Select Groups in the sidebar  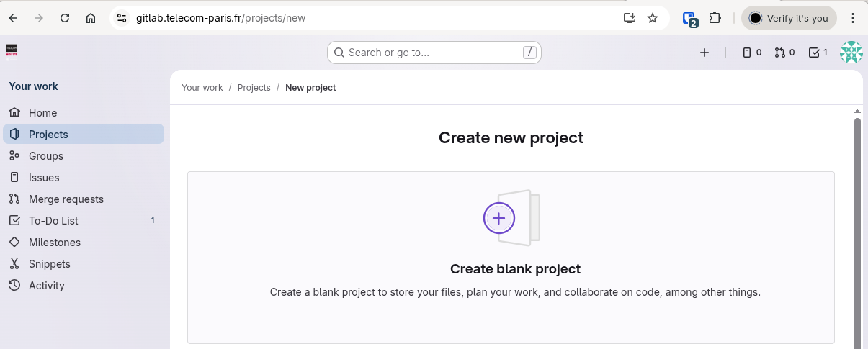pyautogui.click(x=46, y=156)
